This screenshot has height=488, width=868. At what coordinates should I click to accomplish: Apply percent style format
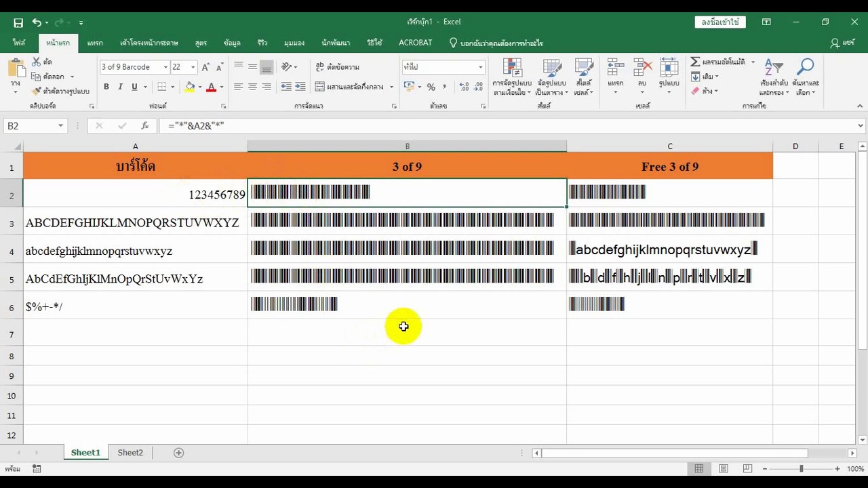tap(431, 87)
